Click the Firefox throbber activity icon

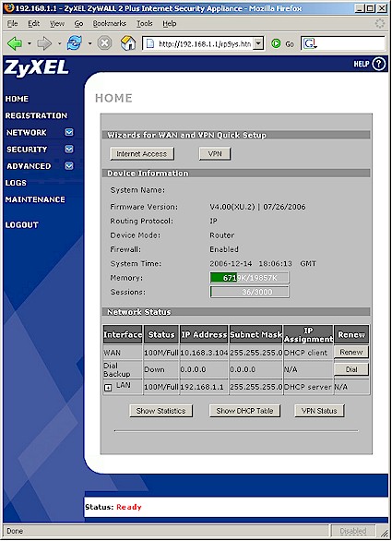pos(379,23)
